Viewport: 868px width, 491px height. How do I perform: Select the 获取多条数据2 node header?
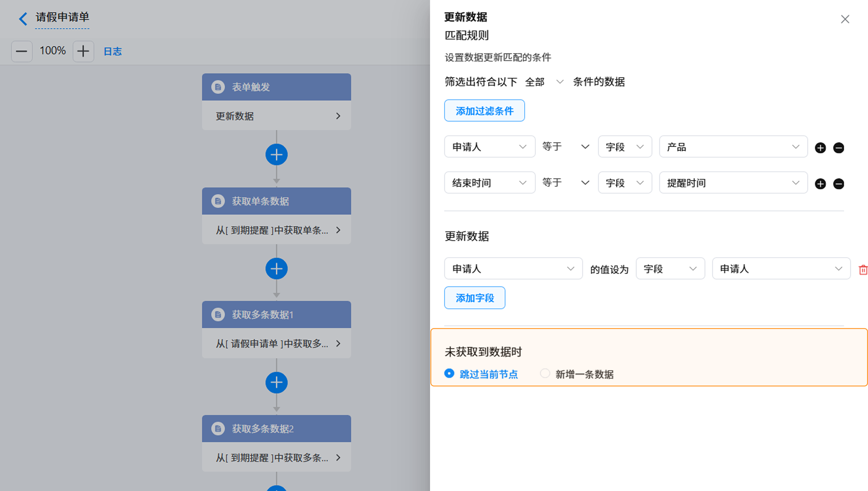pyautogui.click(x=276, y=429)
